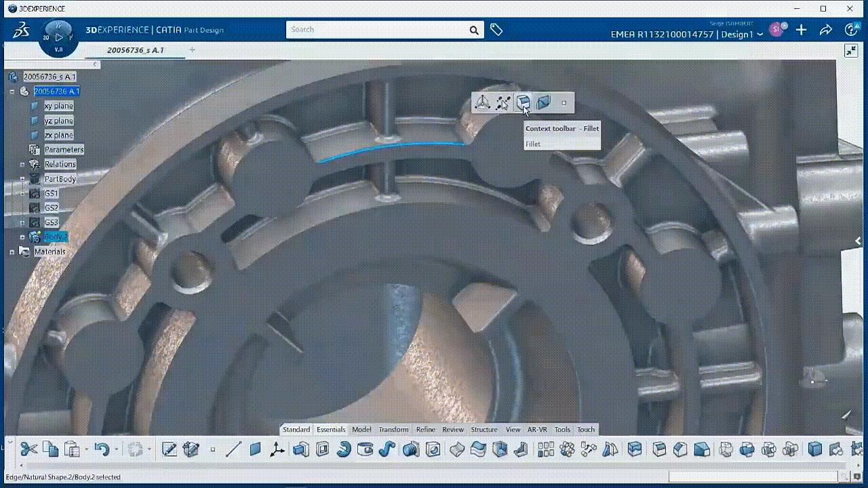The image size is (868, 488).
Task: Click the Pad extrusion icon
Action: (300, 449)
